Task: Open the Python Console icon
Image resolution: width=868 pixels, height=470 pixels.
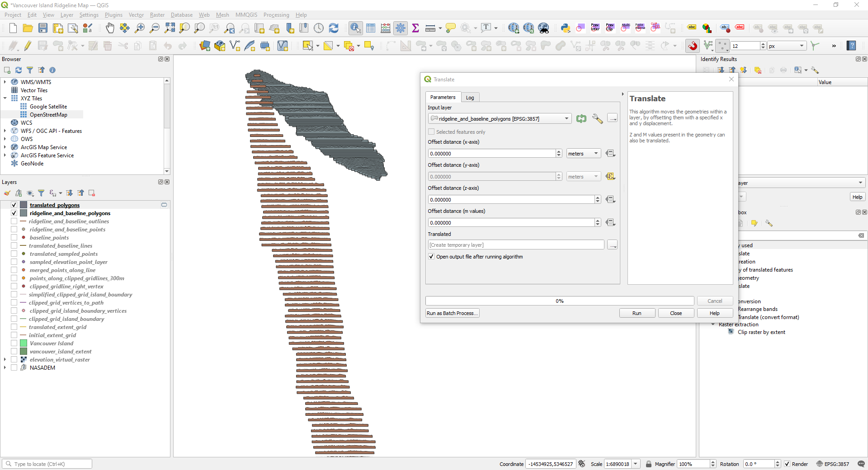Action: (x=565, y=28)
